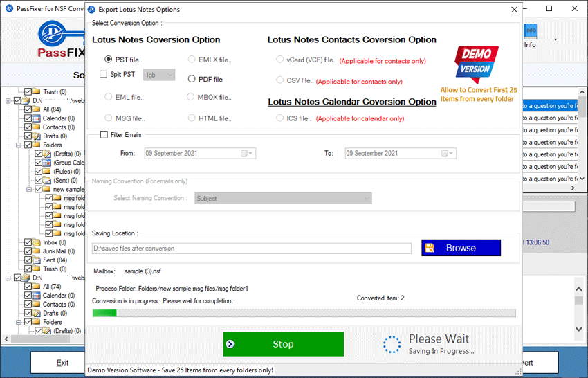Click the Export dialog title icon
Screen dimensions: 588x378
click(91, 10)
